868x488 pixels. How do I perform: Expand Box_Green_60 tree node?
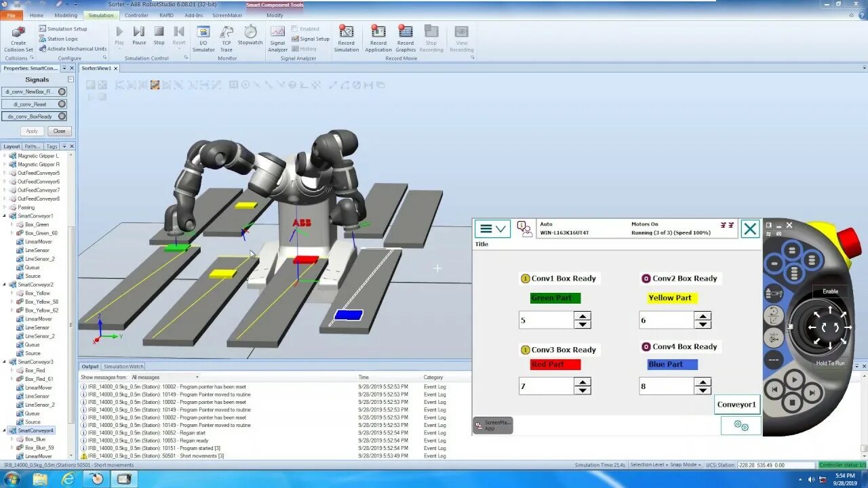click(13, 233)
